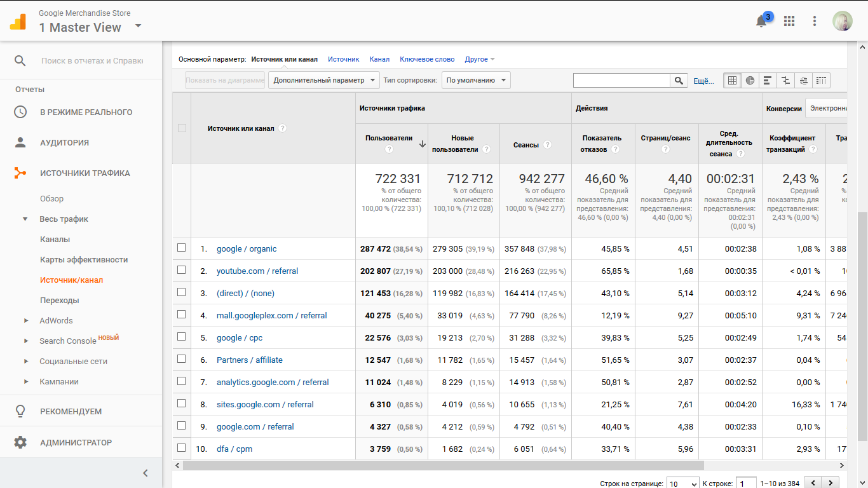Image resolution: width=868 pixels, height=488 pixels.
Task: Switch to the pivot table view
Action: coord(820,80)
